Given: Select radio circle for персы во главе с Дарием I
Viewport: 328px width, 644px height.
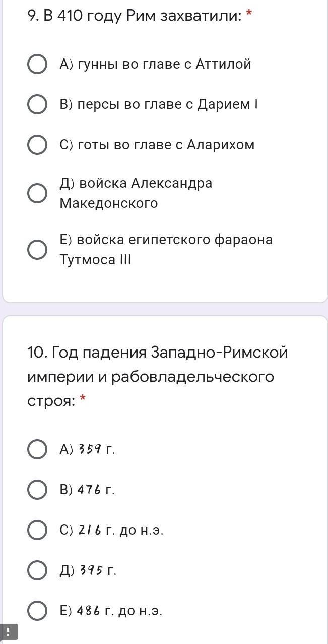Looking at the screenshot, I should point(37,104).
